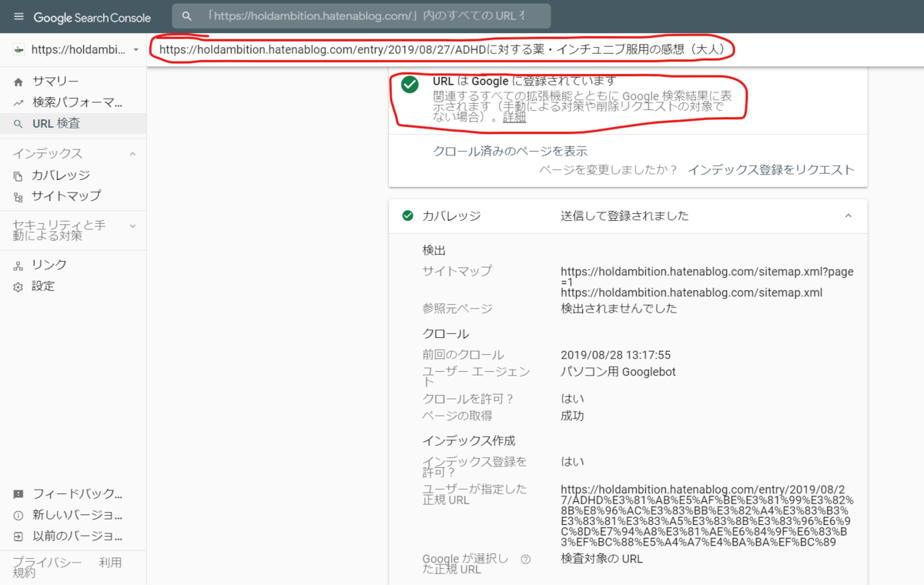
Task: Click the search magnifier icon in top bar
Action: tap(186, 16)
